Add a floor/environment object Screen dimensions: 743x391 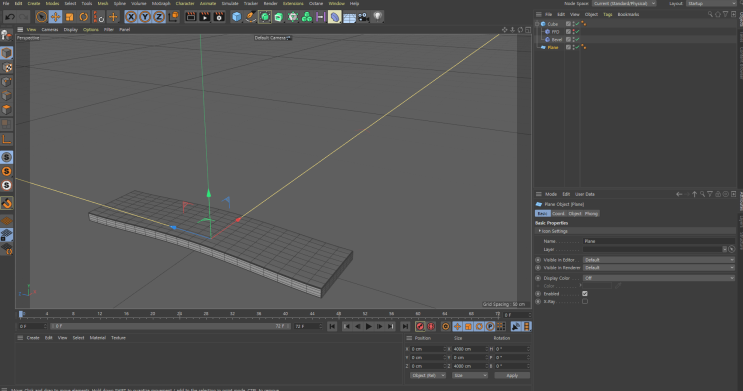click(x=349, y=18)
